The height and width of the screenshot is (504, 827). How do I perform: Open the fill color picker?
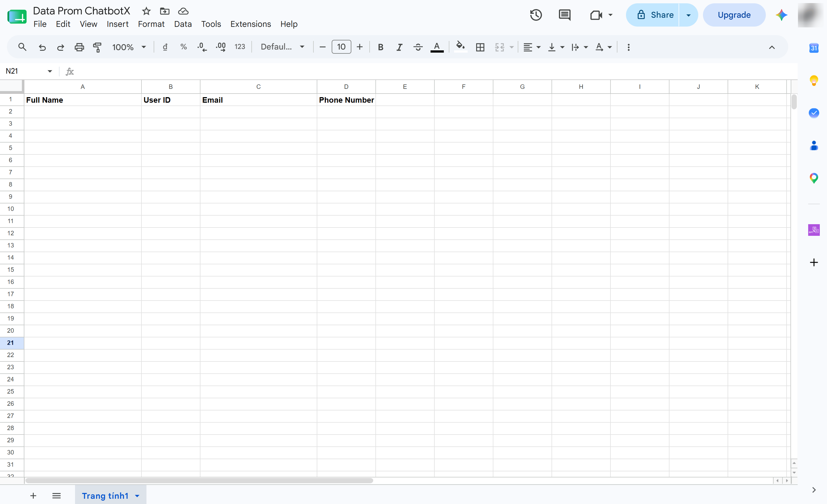click(460, 46)
